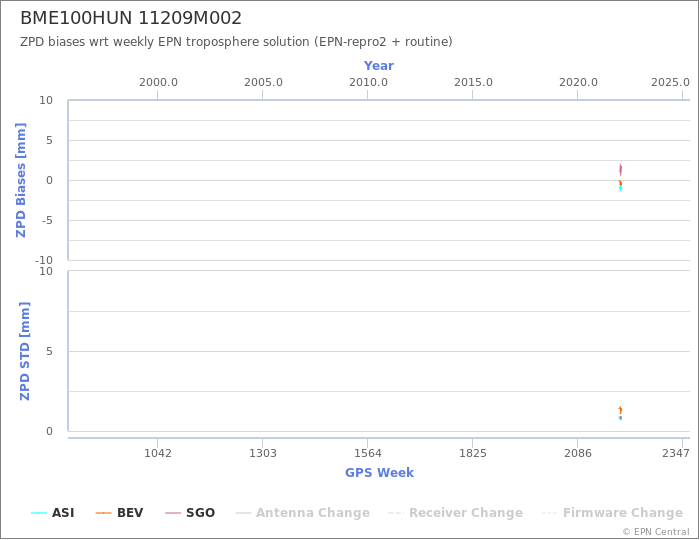Click the -5 tick on ZPD Biases axis
This screenshot has width=700, height=540.
coord(47,220)
